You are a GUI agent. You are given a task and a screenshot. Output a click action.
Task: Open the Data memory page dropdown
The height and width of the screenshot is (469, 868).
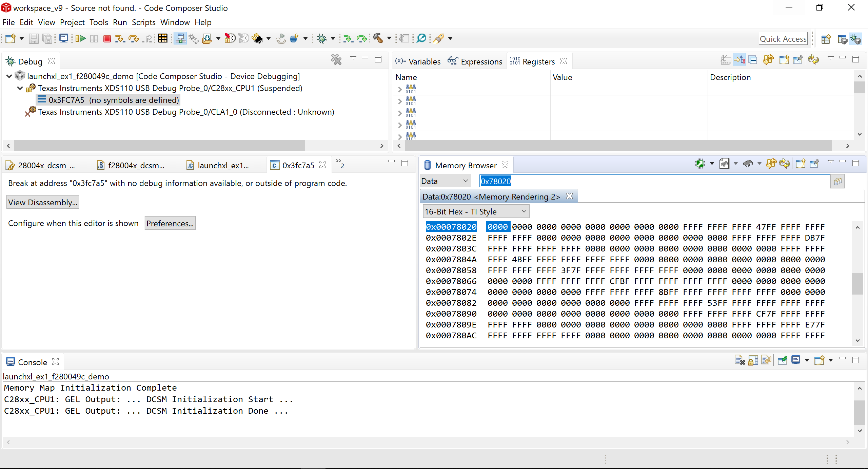(445, 181)
